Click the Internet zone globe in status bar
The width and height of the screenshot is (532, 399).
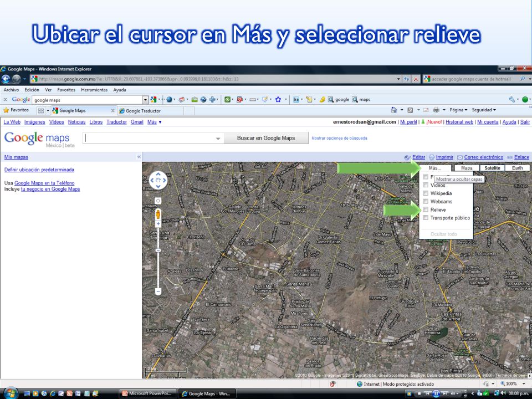click(x=359, y=384)
